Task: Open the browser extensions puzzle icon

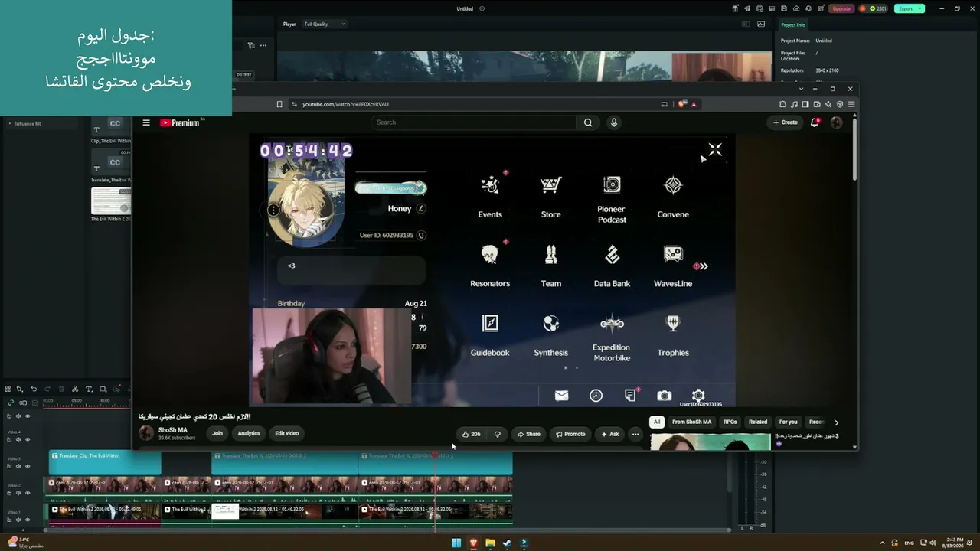Action: pos(782,104)
